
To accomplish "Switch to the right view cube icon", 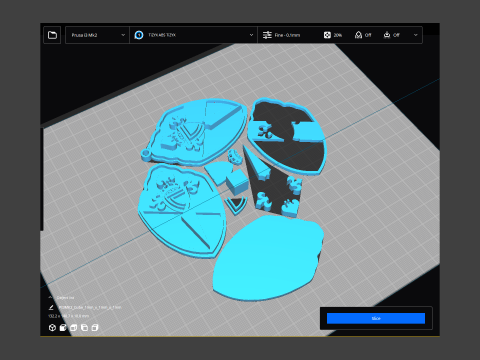I will click(x=95, y=328).
